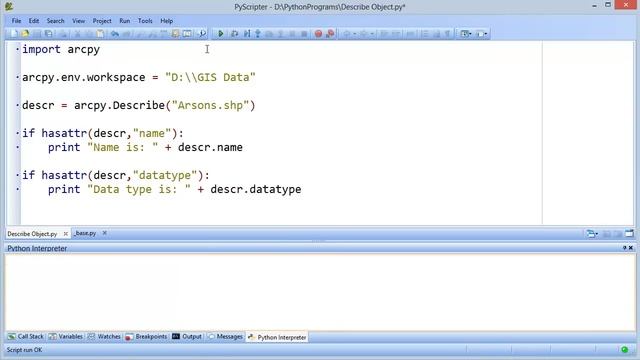640x360 pixels.
Task: Open the Edit menu
Action: [x=34, y=21]
